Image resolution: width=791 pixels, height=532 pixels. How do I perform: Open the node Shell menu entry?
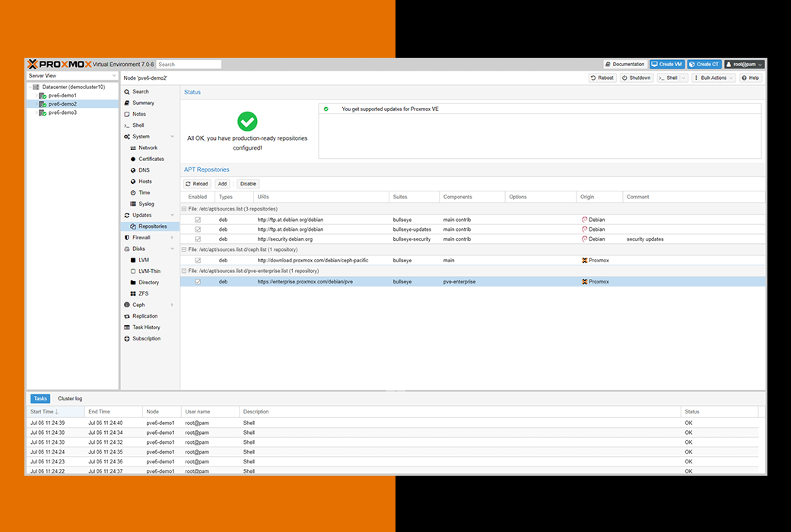click(138, 125)
